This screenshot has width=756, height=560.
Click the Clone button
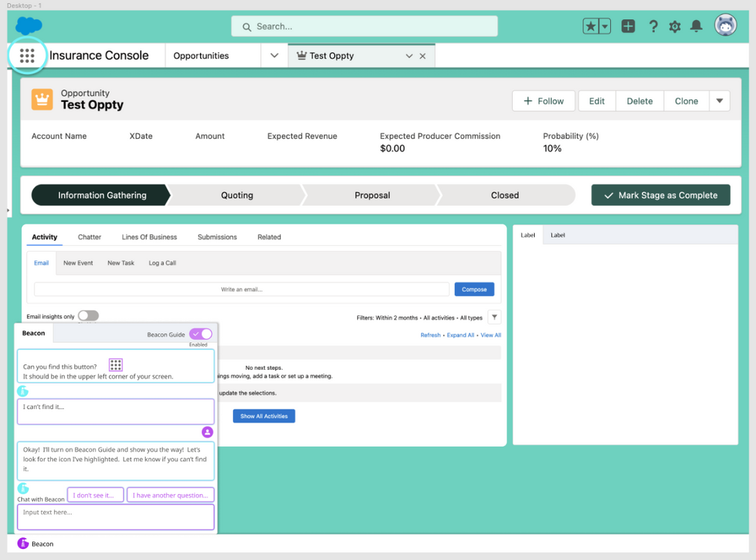686,101
